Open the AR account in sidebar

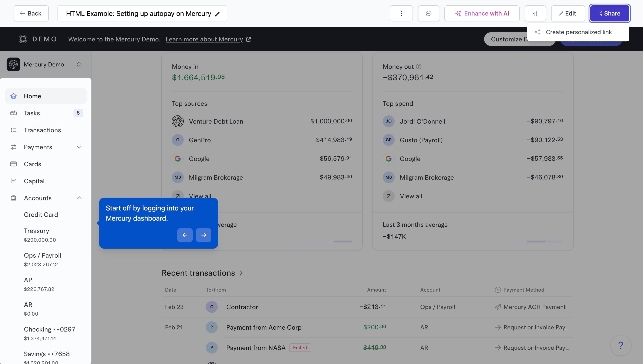tap(31, 309)
